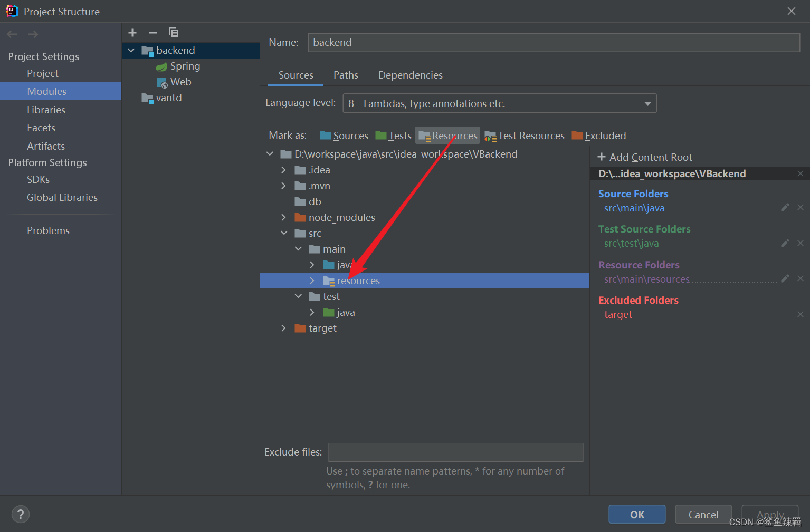The image size is (810, 532).
Task: Click Add Content Root
Action: (x=644, y=157)
